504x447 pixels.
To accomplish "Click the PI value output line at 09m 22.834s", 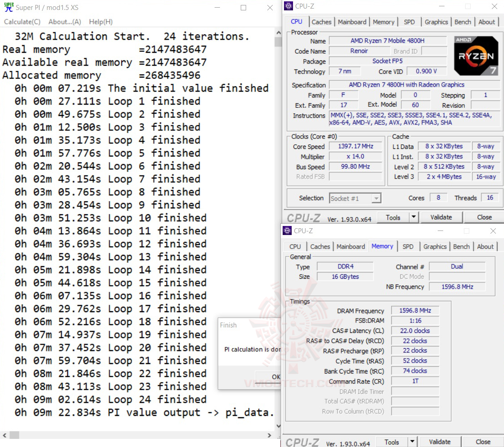I will point(144,412).
